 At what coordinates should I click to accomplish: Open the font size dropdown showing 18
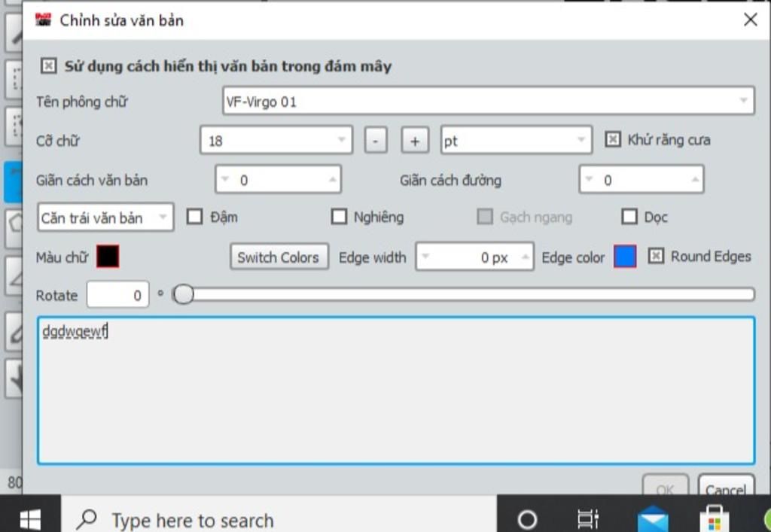pos(276,141)
